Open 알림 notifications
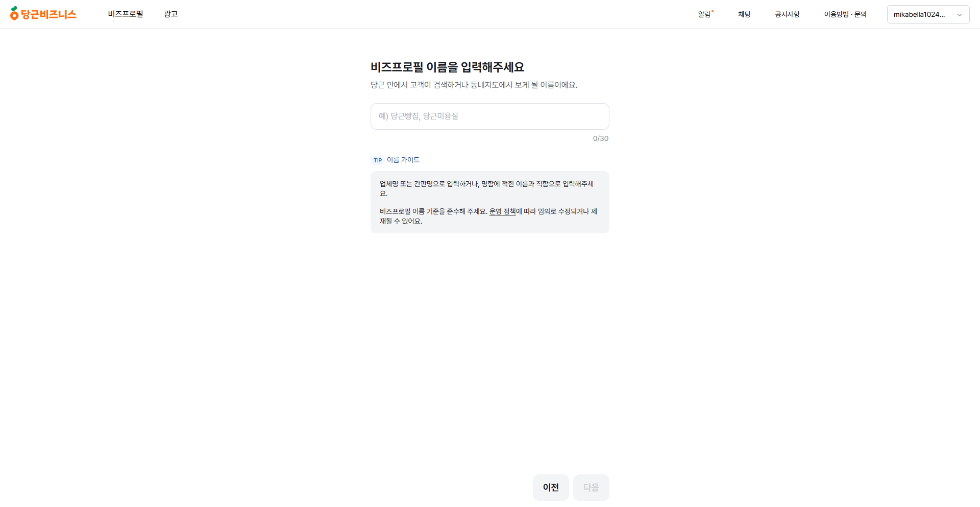 click(x=705, y=14)
